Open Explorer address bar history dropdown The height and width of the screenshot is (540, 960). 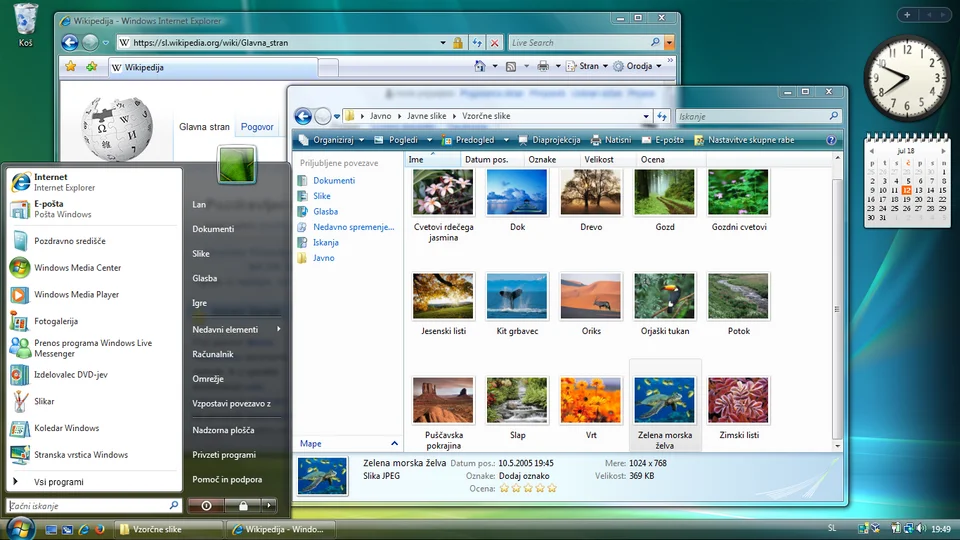pos(646,116)
